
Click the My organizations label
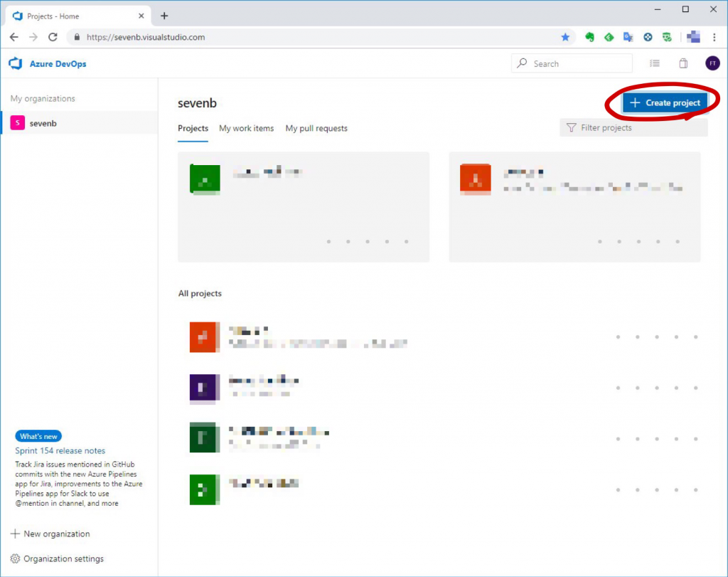point(43,98)
